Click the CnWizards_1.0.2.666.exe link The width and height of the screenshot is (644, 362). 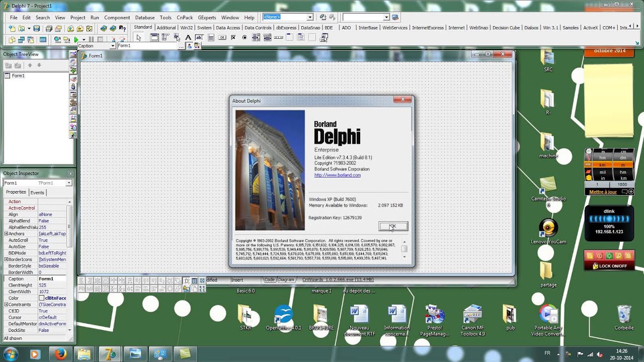pyautogui.click(x=338, y=280)
